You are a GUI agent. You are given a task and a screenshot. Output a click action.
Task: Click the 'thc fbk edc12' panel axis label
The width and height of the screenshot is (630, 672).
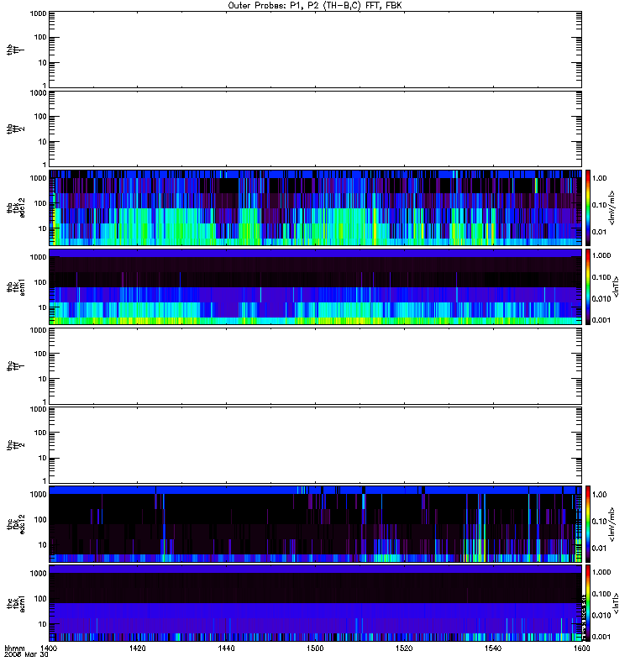click(x=15, y=524)
